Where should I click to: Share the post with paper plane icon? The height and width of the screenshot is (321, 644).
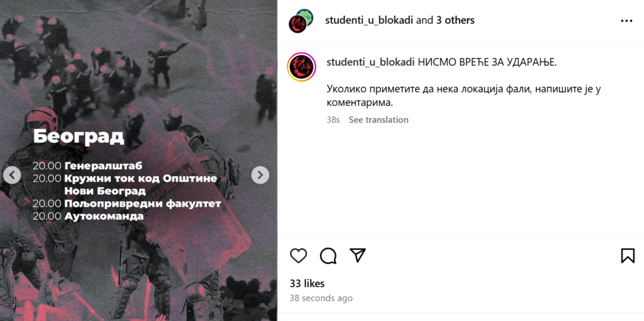(x=357, y=256)
